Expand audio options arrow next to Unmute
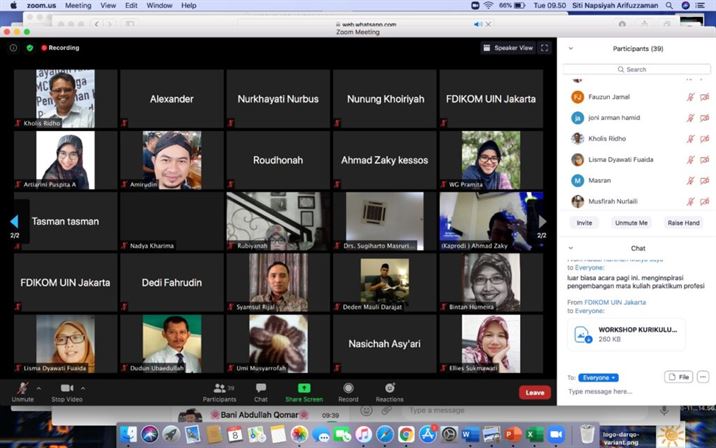 pyautogui.click(x=41, y=386)
